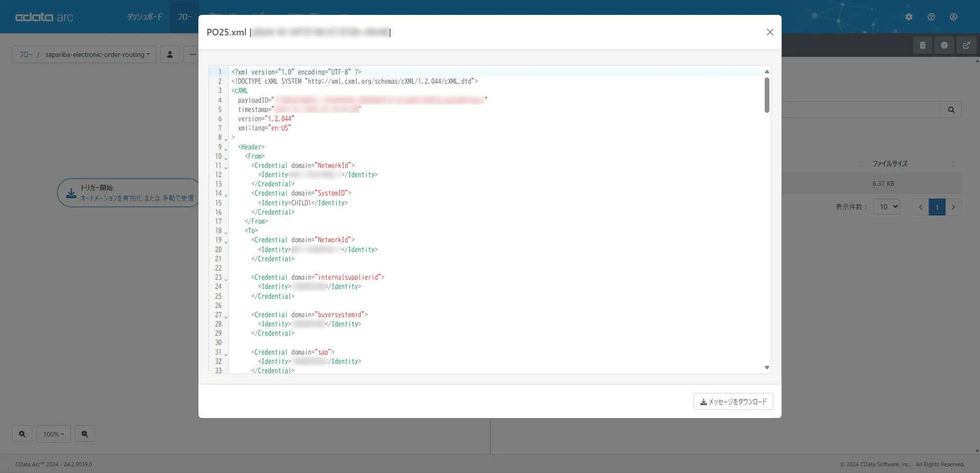
Task: Open the user account icon
Action: pyautogui.click(x=953, y=17)
